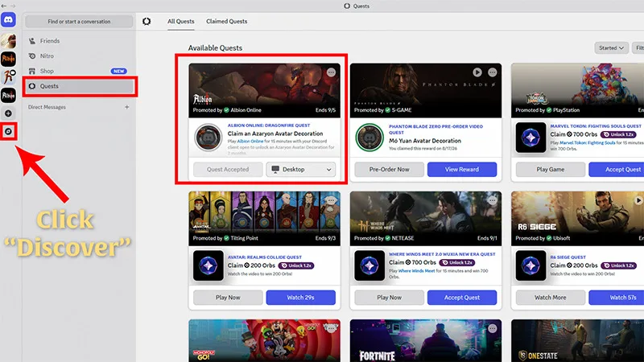Click Play Now on Avatar Realms Collide card
The image size is (644, 362).
click(x=228, y=298)
